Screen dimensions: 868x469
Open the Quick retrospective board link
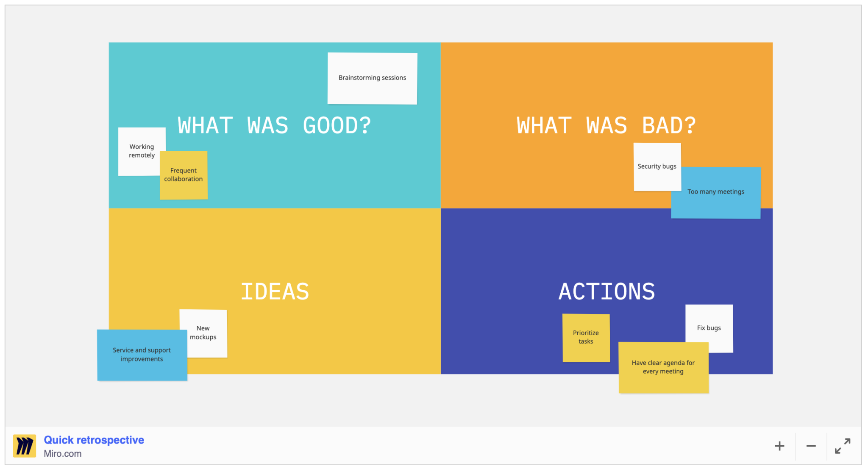pos(94,440)
